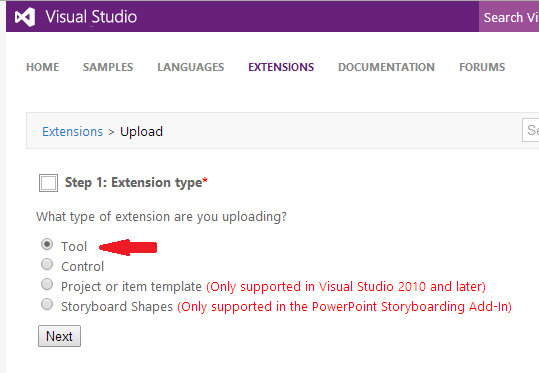The height and width of the screenshot is (373, 539).
Task: Click the Extensions breadcrumb link
Action: point(73,132)
